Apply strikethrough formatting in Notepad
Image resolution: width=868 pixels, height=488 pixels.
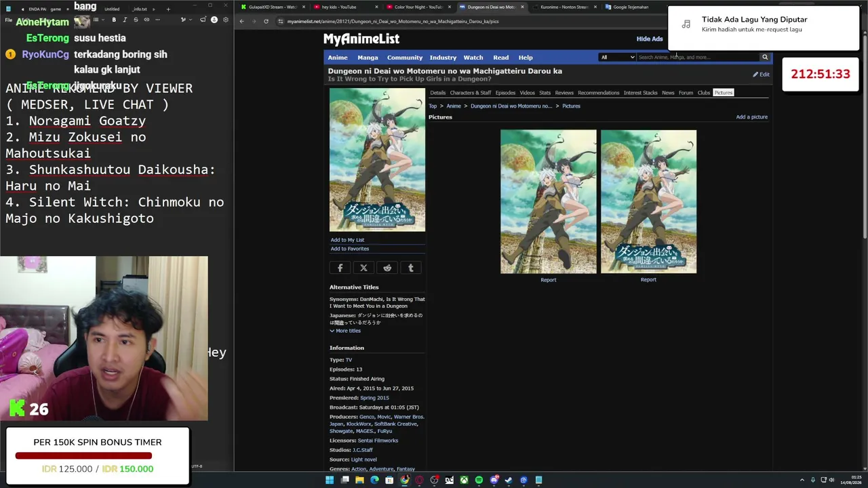click(x=136, y=20)
